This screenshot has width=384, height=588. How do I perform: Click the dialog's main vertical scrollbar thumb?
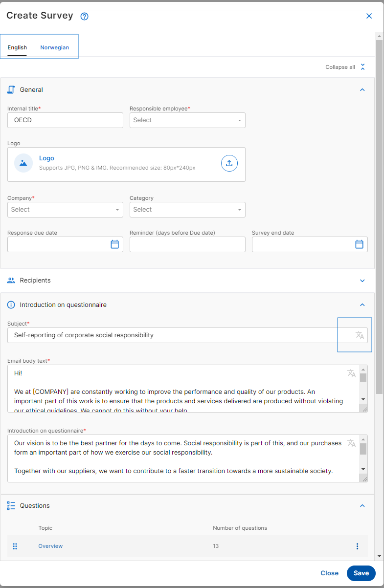(379, 217)
